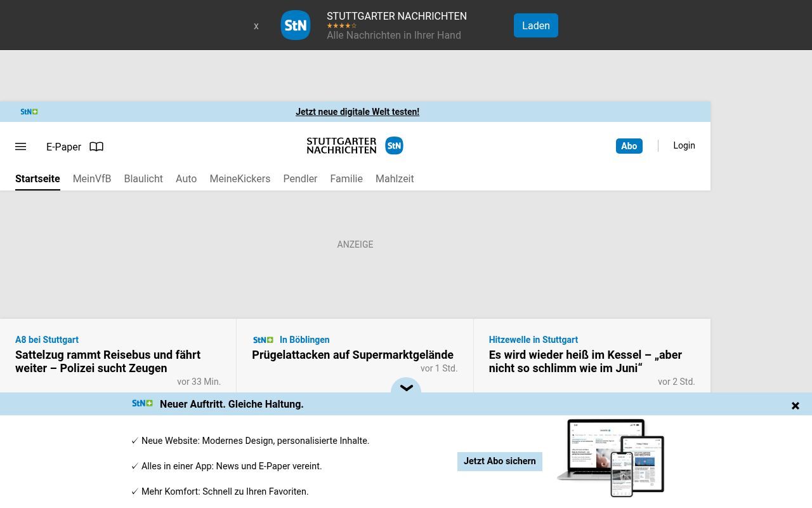812x508 pixels.
Task: Click 'Mehr Komfort' bullet text
Action: pyautogui.click(x=225, y=491)
